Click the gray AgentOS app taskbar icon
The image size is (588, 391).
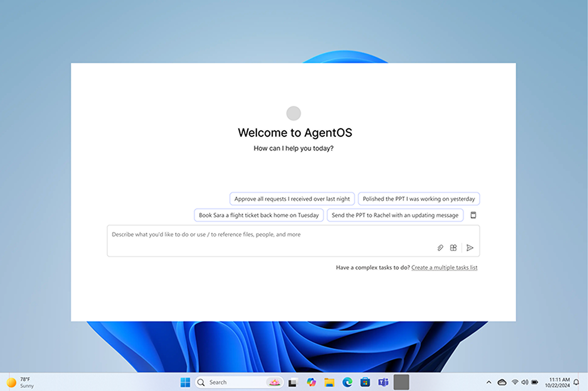click(x=401, y=382)
